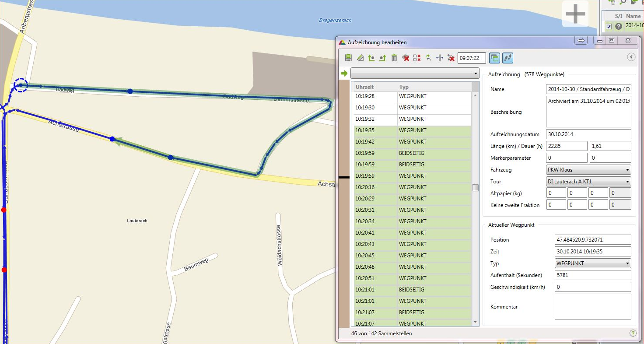Click the green curved undo arrow icon
Screen dimensions: 644x344
(428, 58)
